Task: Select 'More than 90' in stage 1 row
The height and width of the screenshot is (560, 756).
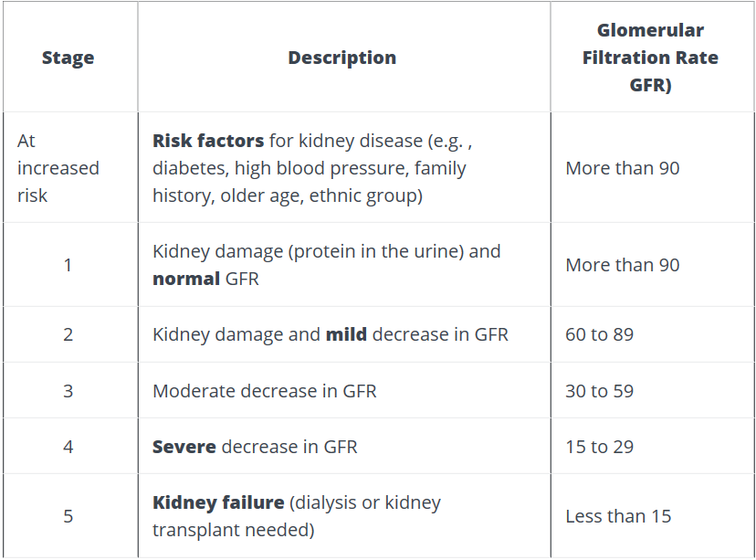Action: (622, 265)
